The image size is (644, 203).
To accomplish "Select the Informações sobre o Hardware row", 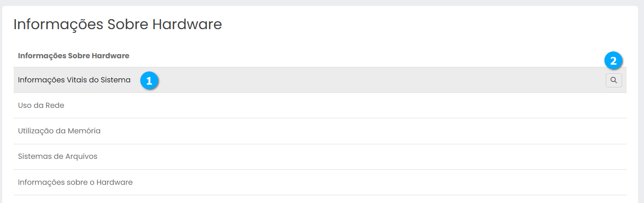I will coord(319,182).
